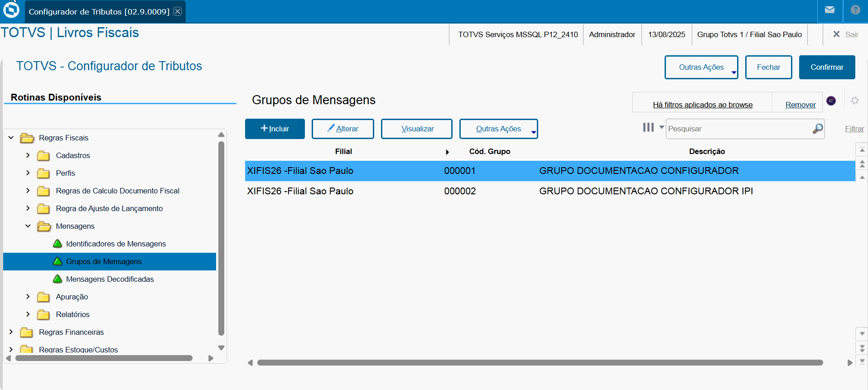Jump to the last grid record arrow
Screen dimensions: 868x390
point(862,361)
